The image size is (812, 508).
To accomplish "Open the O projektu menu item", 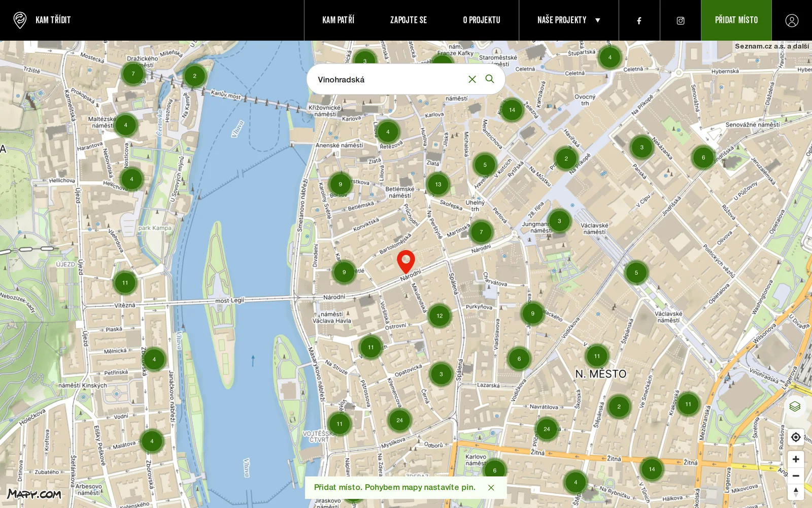I will tap(482, 20).
